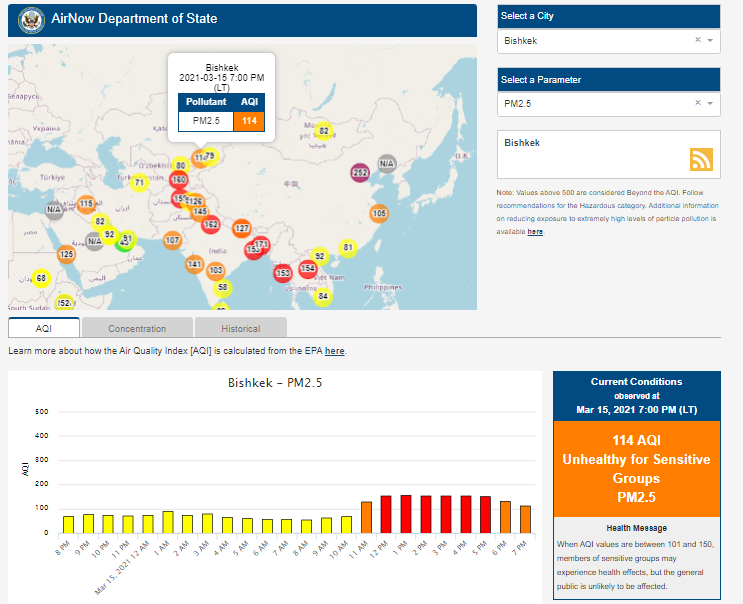This screenshot has height=604, width=743.
Task: Clear the selected city Bishkek
Action: tap(697, 41)
